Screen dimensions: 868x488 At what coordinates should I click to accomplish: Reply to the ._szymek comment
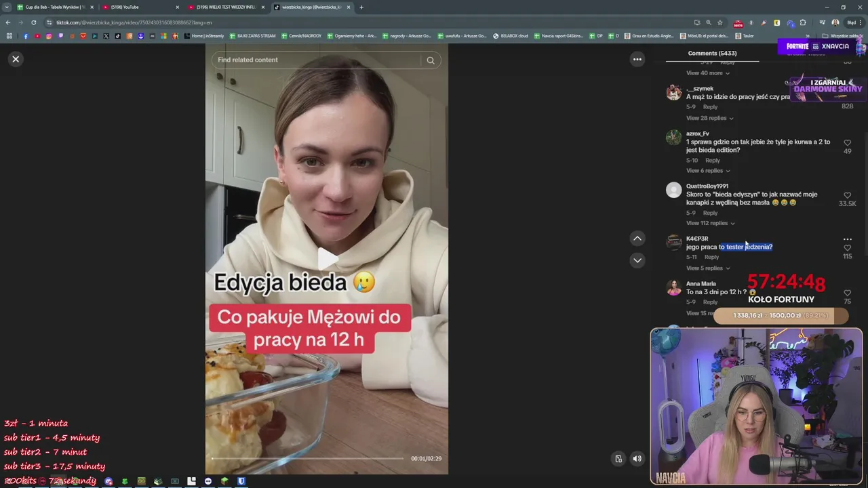pos(710,107)
